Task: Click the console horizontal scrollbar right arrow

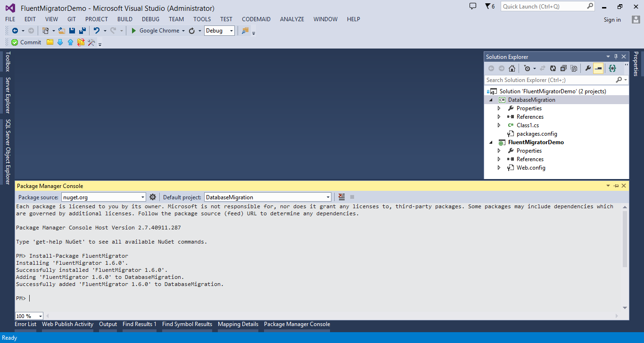Action: point(618,316)
